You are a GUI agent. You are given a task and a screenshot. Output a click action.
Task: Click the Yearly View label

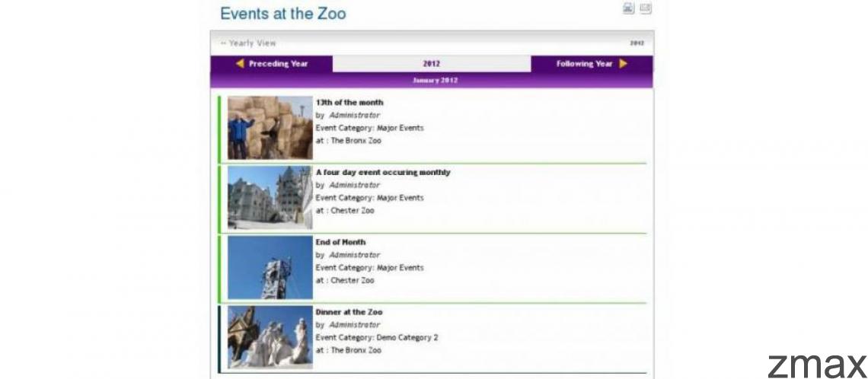(x=252, y=43)
